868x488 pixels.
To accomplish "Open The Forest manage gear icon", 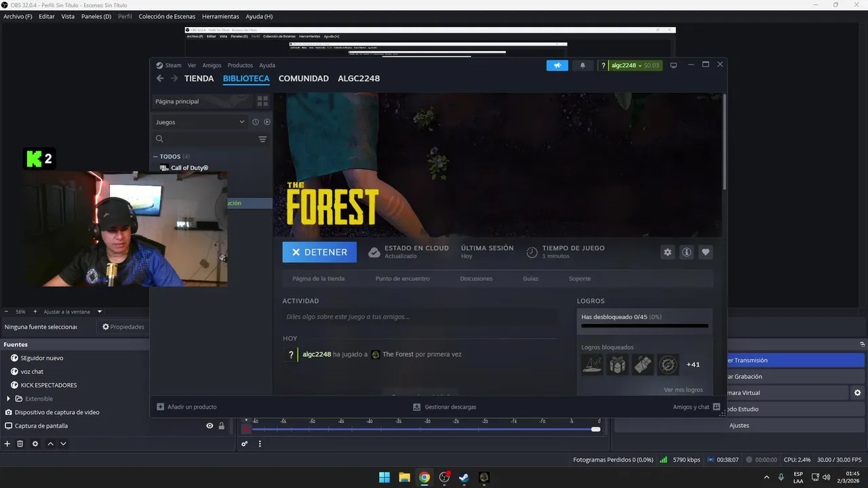I will click(x=668, y=252).
